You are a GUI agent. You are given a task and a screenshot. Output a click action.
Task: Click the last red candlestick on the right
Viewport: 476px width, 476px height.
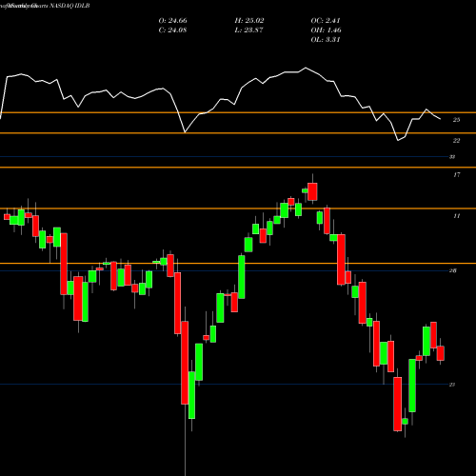[441, 353]
